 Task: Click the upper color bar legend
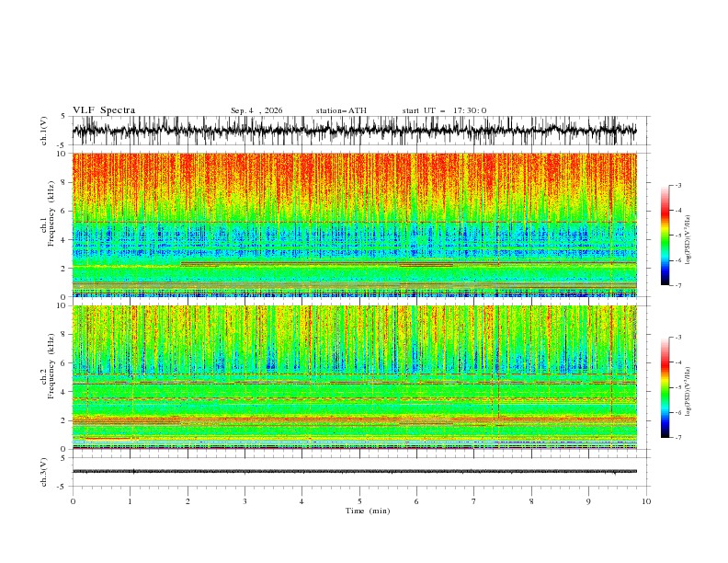tap(665, 235)
